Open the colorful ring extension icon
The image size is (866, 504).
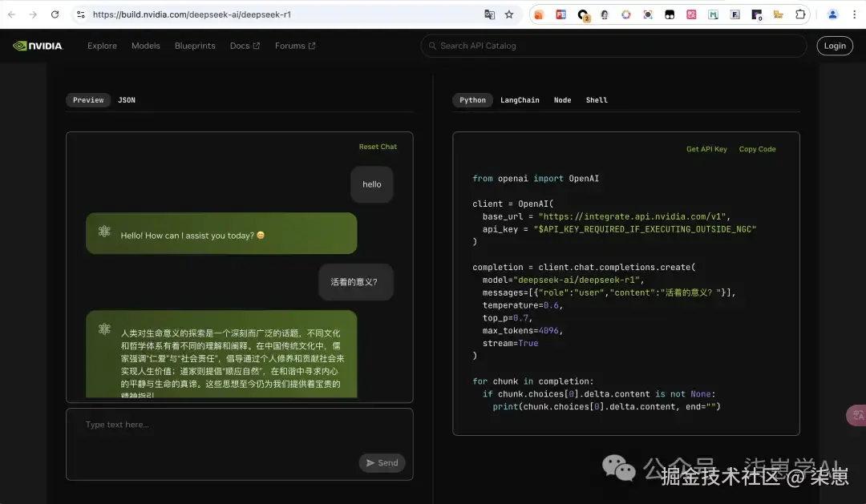tap(625, 14)
